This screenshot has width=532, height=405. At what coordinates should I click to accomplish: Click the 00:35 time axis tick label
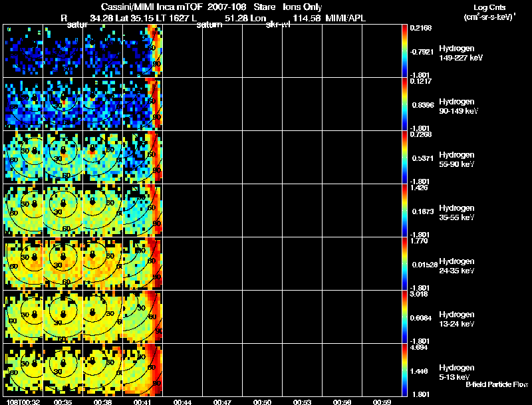pos(63,402)
